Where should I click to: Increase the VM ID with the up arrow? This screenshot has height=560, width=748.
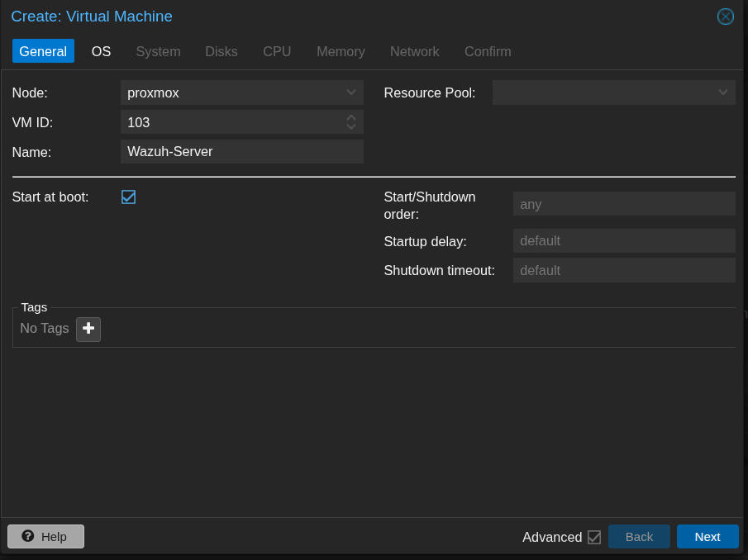(351, 118)
